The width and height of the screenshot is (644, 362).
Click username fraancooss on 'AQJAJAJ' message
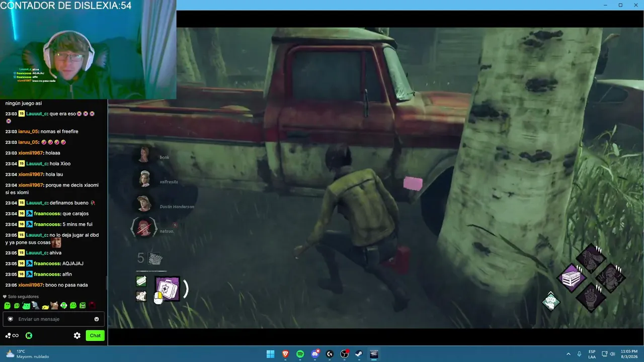coord(46,263)
